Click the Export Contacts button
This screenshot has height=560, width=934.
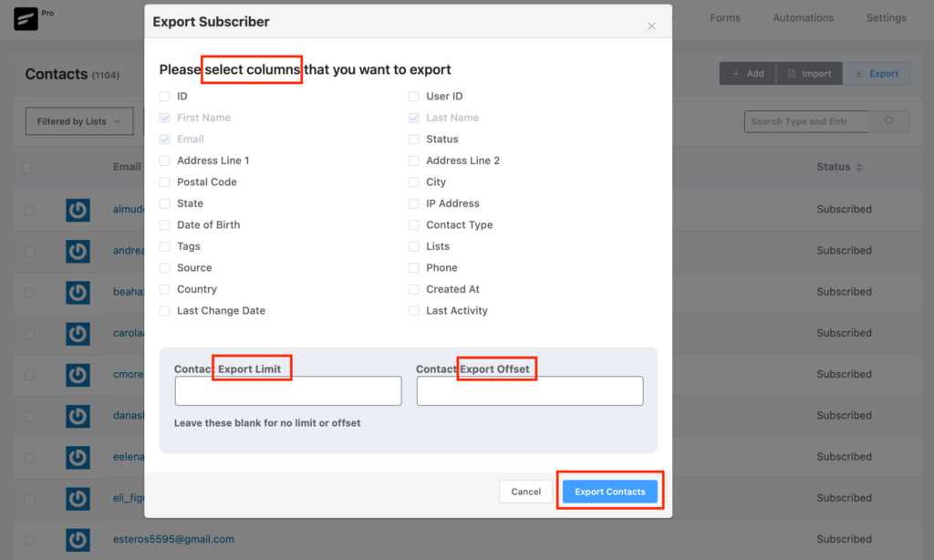(x=610, y=492)
